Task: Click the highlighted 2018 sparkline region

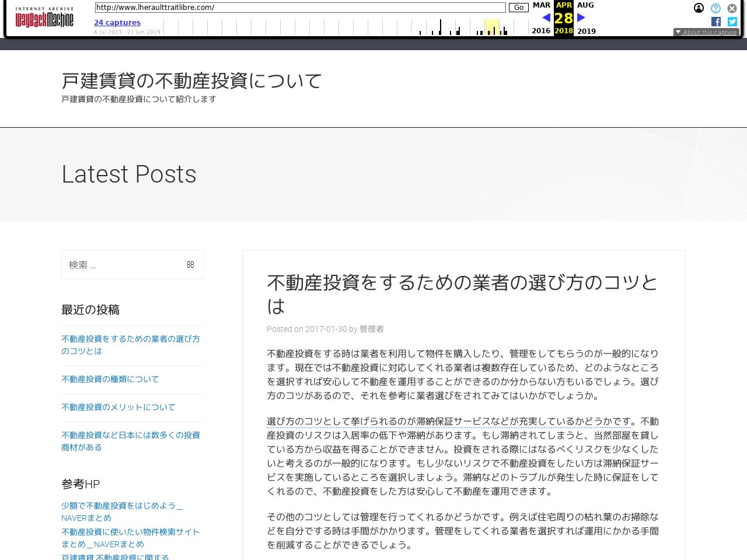Action: (492, 27)
